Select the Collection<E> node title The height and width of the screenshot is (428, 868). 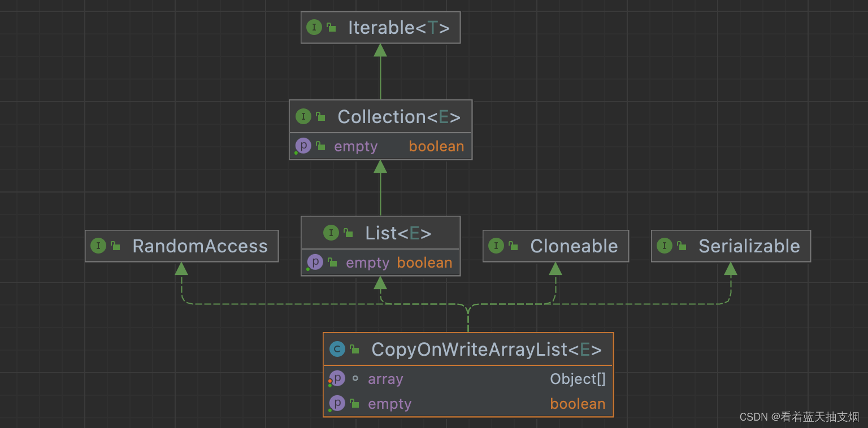click(399, 117)
